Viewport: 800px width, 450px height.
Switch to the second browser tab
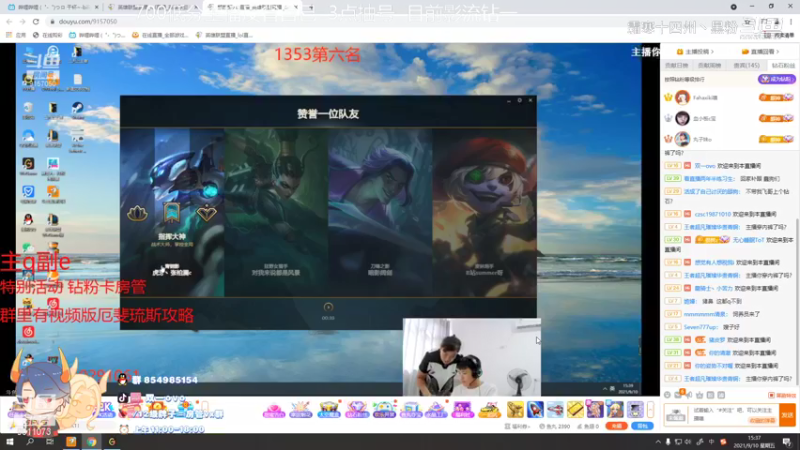tap(153, 7)
